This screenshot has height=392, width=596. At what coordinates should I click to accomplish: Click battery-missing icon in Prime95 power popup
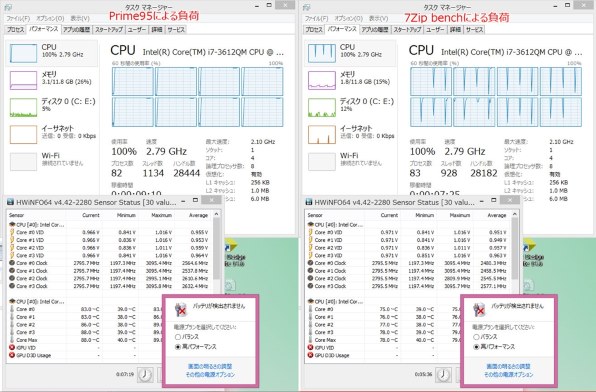click(x=181, y=309)
